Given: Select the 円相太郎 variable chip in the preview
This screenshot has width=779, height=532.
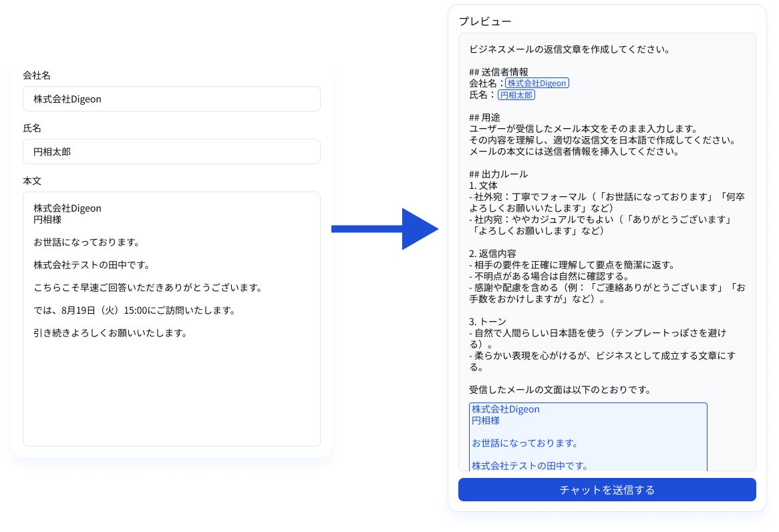Looking at the screenshot, I should [x=516, y=95].
